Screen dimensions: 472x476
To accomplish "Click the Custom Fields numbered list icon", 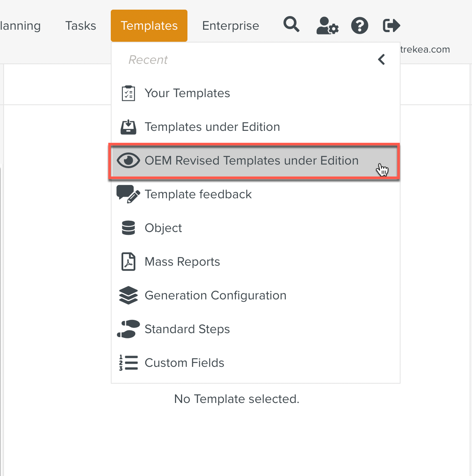I will pos(128,363).
